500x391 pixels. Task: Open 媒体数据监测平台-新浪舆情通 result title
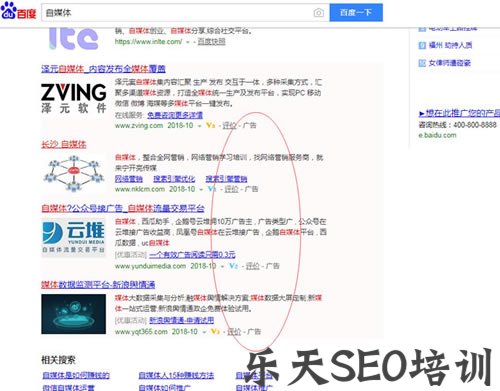(98, 284)
